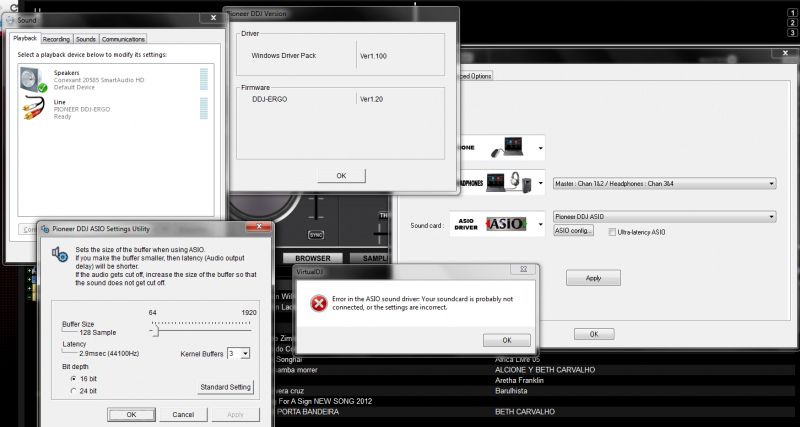
Task: Select ALCIONE Y BETH CARVALHO track row
Action: pyautogui.click(x=544, y=370)
